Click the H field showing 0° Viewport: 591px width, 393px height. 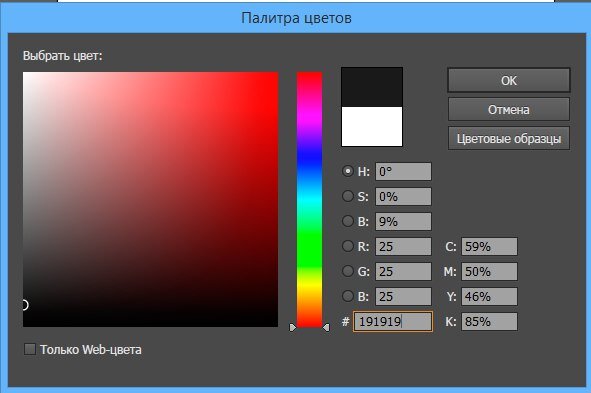(x=403, y=171)
